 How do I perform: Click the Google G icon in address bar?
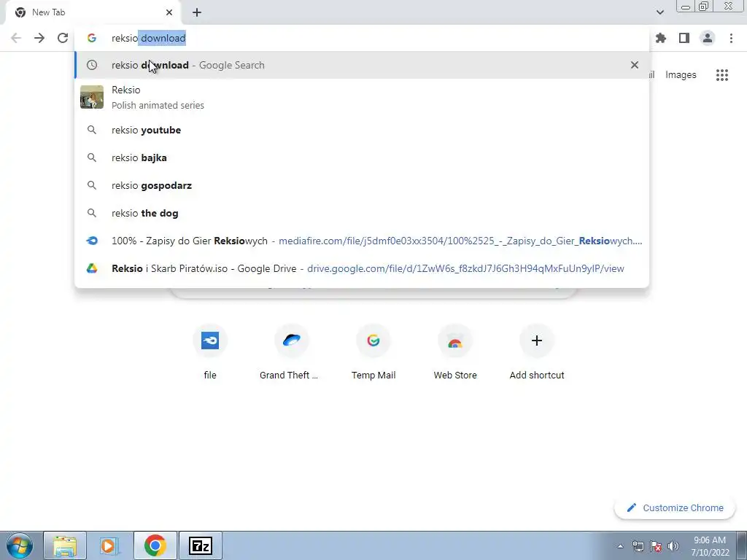tap(92, 38)
